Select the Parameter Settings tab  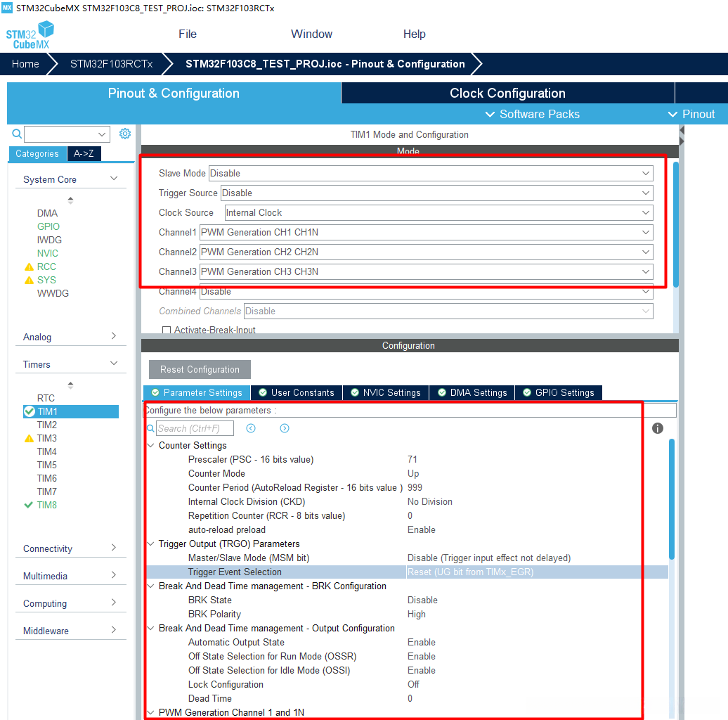coord(197,392)
